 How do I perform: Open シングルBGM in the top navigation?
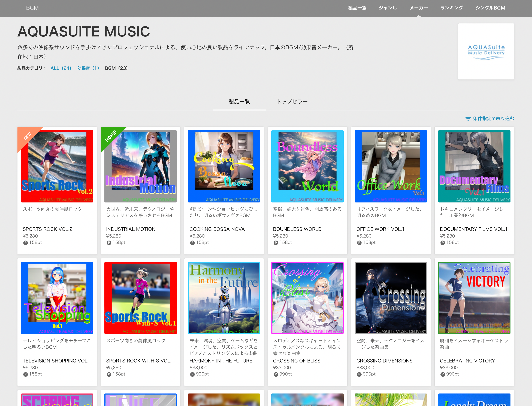point(490,8)
